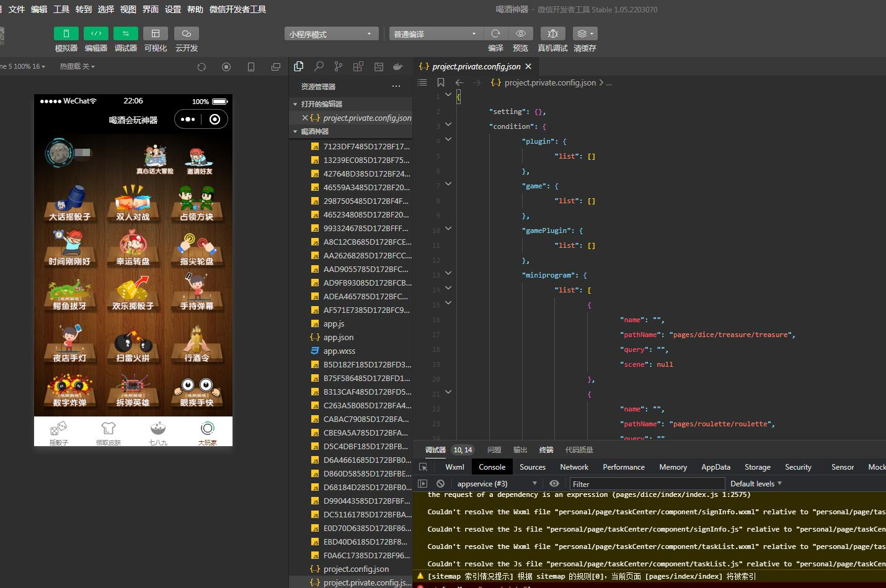This screenshot has height=588, width=886.
Task: Toggle console live expression eye icon
Action: click(x=554, y=484)
